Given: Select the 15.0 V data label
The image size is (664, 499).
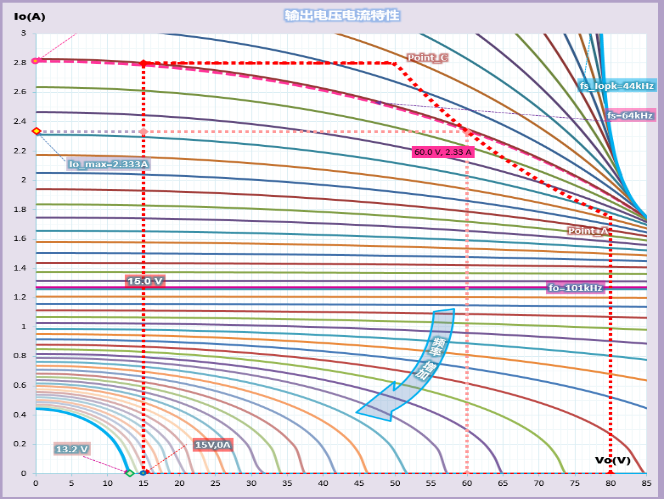Looking at the screenshot, I should [145, 281].
